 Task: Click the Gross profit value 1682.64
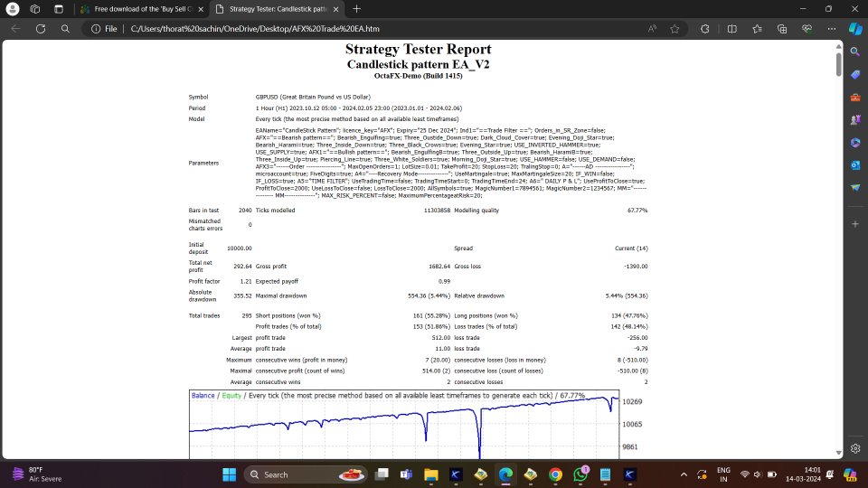tap(439, 266)
